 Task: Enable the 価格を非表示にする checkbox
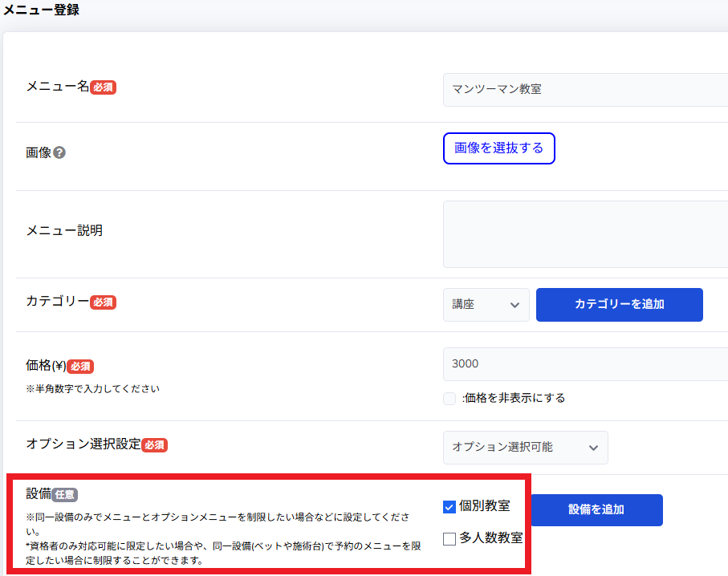point(449,399)
